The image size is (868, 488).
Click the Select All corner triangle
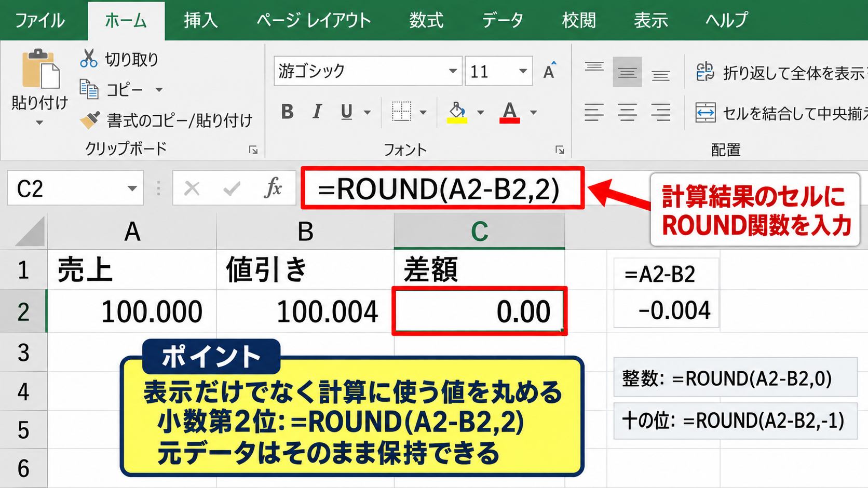(x=30, y=232)
